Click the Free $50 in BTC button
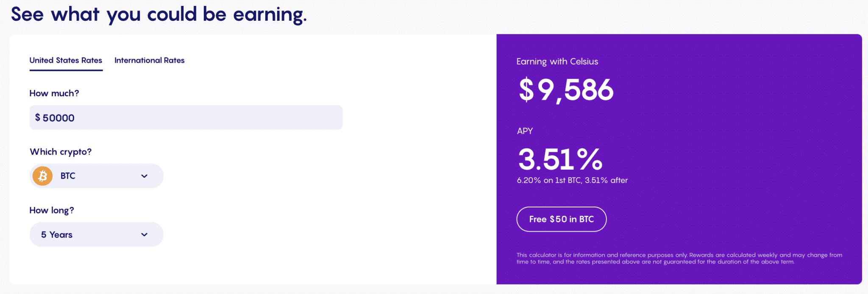The width and height of the screenshot is (868, 294). point(561,219)
